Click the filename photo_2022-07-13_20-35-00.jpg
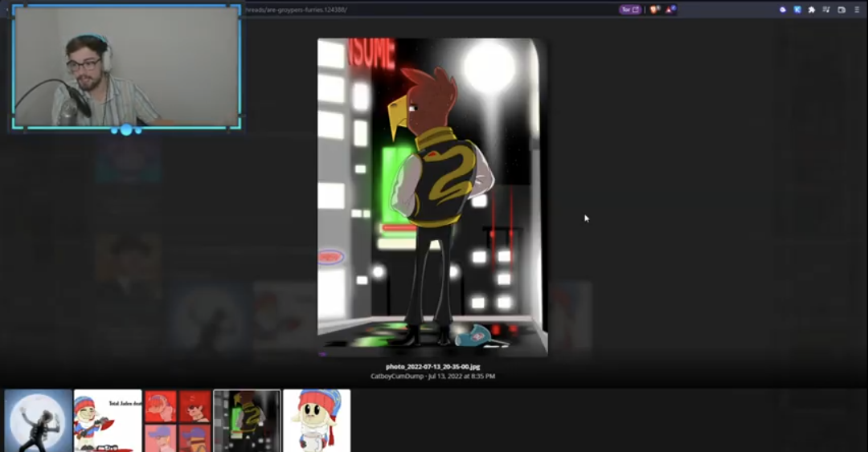The image size is (868, 452). pyautogui.click(x=433, y=367)
